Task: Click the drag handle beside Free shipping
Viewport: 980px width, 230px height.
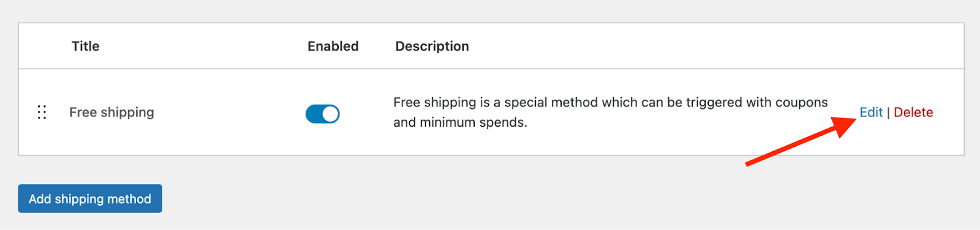Action: pyautogui.click(x=42, y=113)
